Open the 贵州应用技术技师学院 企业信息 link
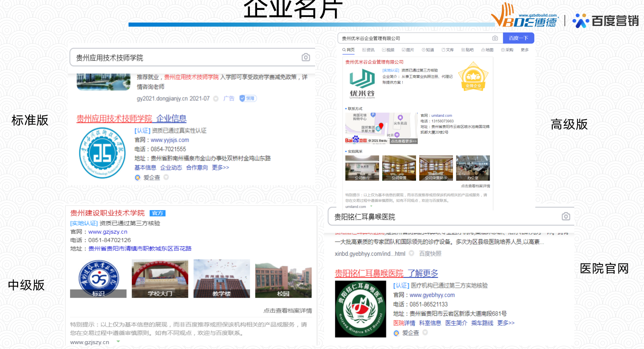The height and width of the screenshot is (349, 644). [x=131, y=118]
